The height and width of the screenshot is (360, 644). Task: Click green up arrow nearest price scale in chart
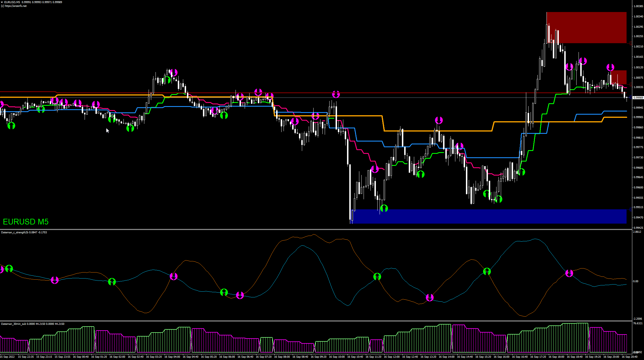tap(521, 172)
